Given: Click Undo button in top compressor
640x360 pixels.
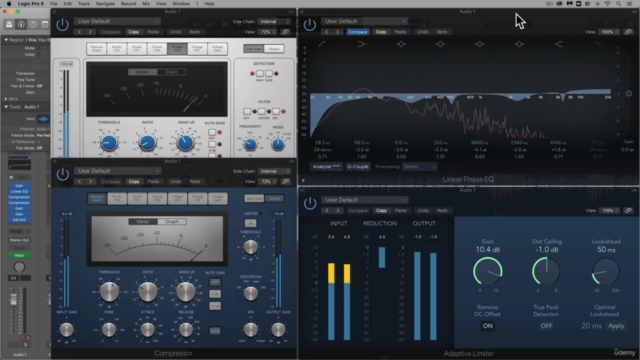Looking at the screenshot, I should point(176,32).
